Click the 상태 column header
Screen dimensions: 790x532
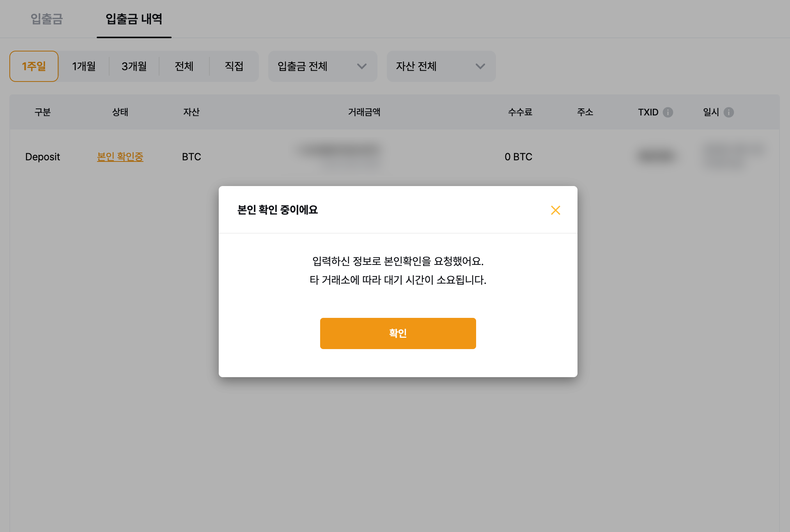[120, 112]
